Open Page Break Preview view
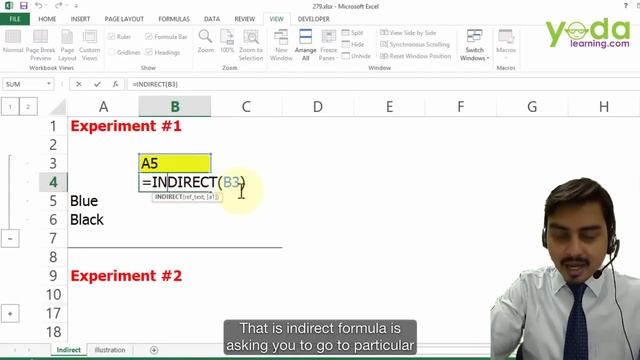 click(40, 45)
